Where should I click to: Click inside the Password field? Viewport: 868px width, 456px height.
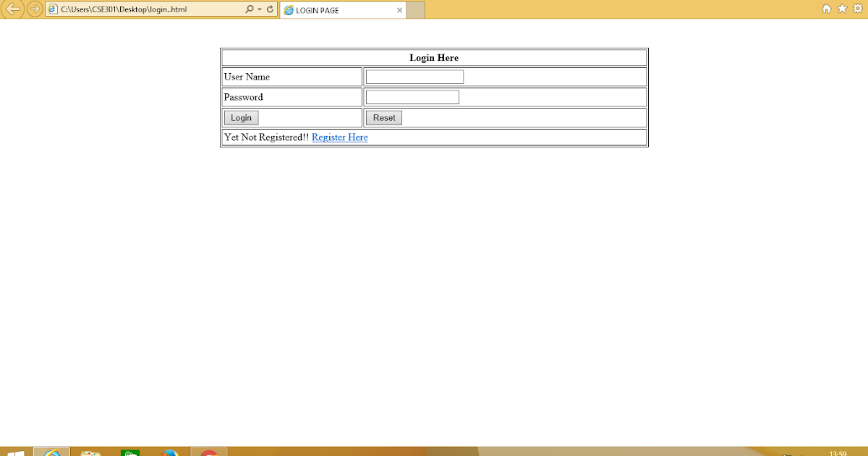pyautogui.click(x=412, y=96)
